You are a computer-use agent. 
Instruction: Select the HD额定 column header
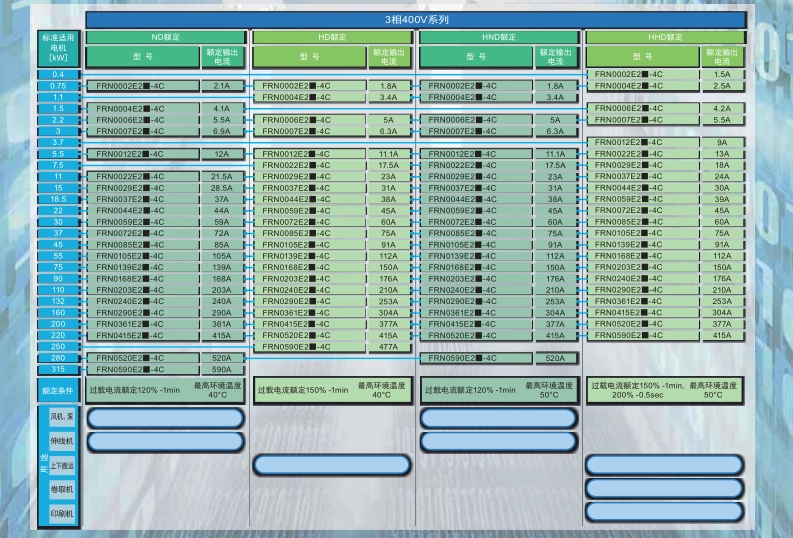point(331,37)
